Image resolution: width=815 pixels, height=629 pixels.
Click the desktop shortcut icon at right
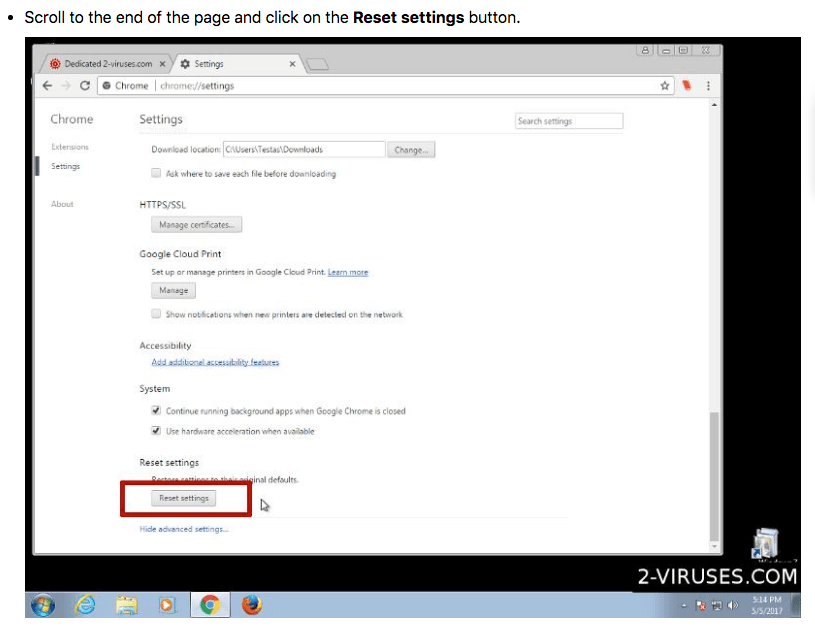coord(765,544)
